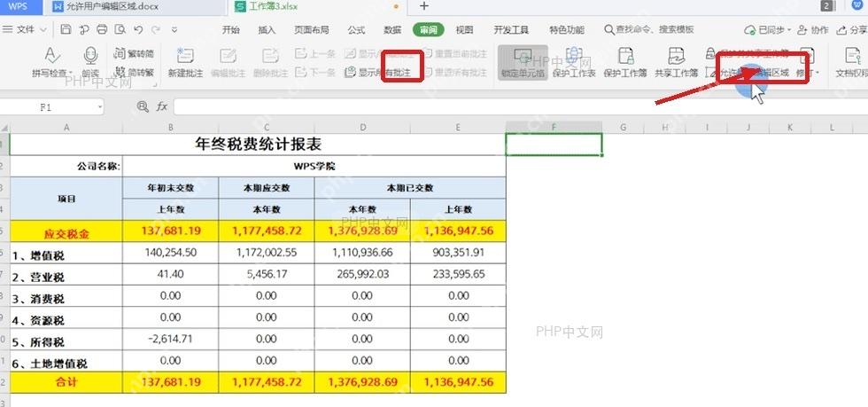The image size is (868, 407).
Task: Select column header A
Action: (x=66, y=128)
